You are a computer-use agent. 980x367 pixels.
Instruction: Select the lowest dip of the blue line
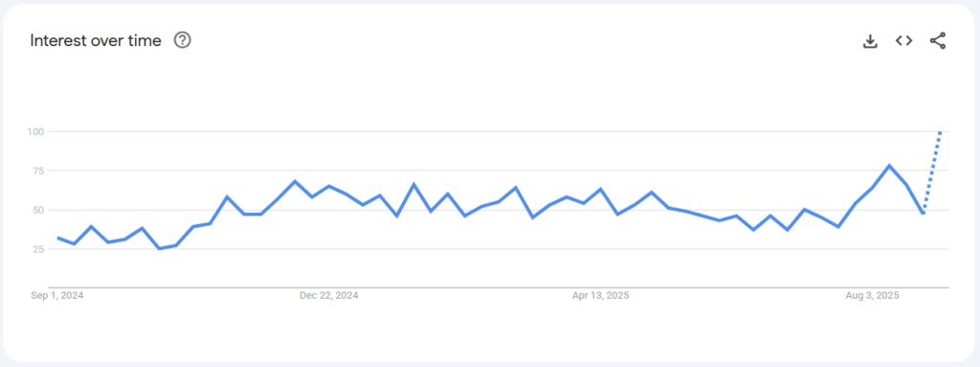point(160,248)
